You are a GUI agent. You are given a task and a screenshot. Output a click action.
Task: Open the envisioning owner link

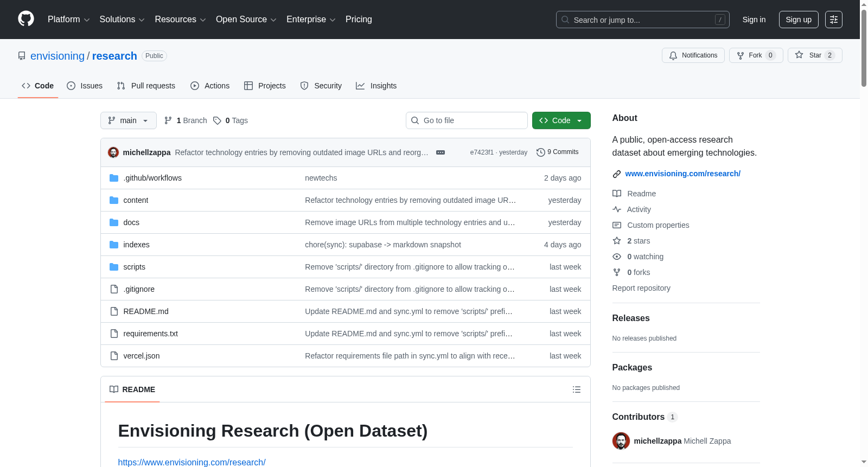click(58, 56)
